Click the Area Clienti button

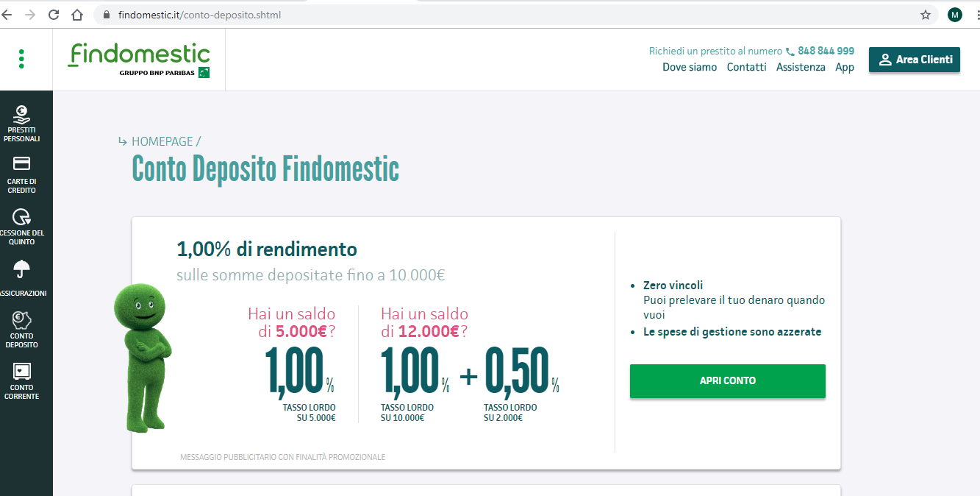(915, 60)
